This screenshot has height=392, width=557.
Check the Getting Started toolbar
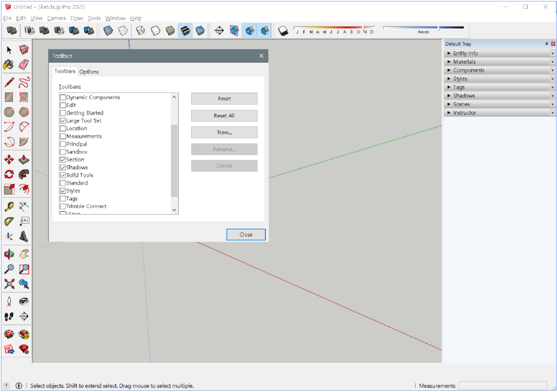click(x=63, y=113)
